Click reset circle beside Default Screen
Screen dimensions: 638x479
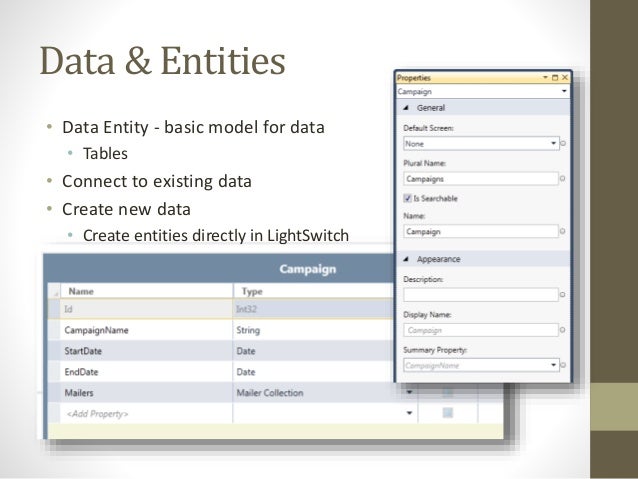(x=564, y=144)
